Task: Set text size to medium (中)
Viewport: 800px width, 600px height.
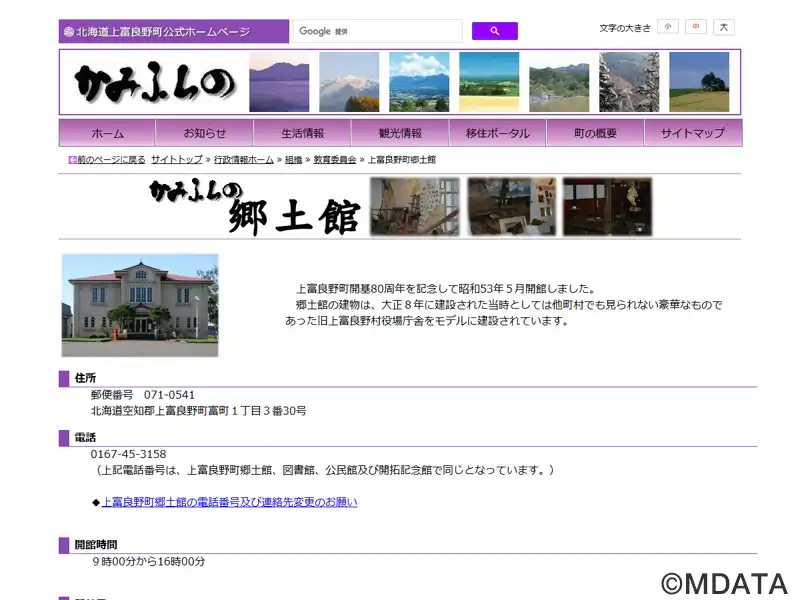Action: [x=695, y=27]
